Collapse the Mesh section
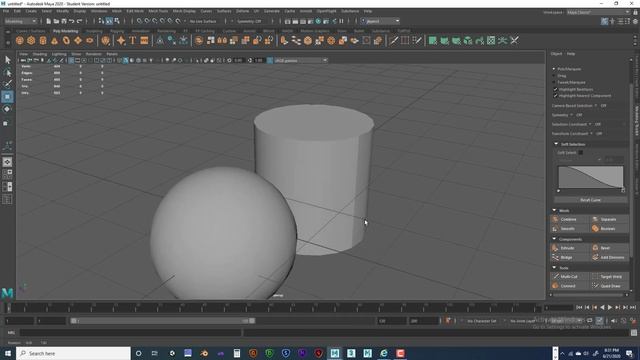The height and width of the screenshot is (360, 640). [x=554, y=211]
